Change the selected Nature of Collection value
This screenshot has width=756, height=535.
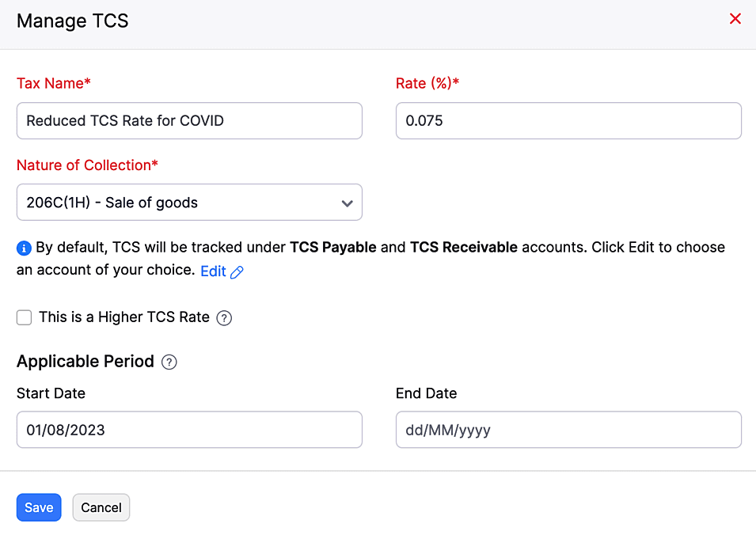(189, 203)
